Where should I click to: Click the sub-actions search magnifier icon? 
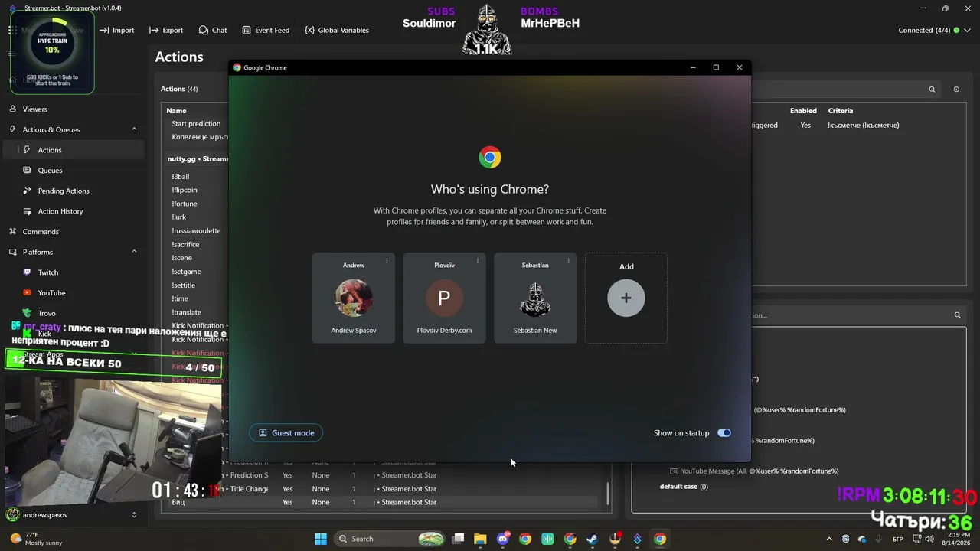(x=957, y=315)
